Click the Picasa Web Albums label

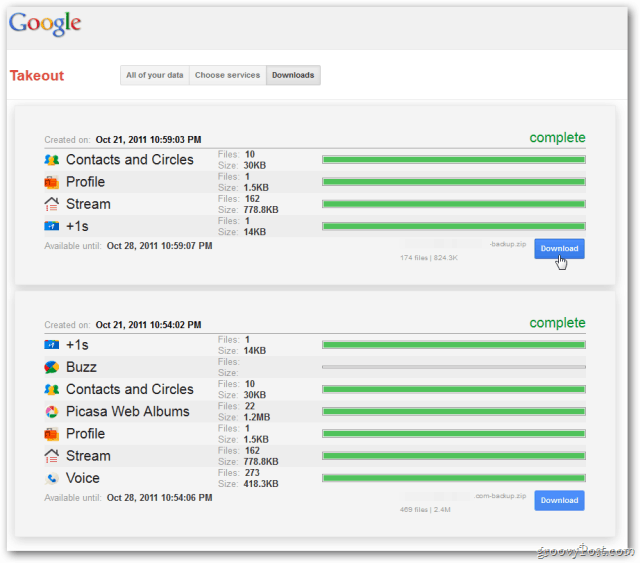coord(127,411)
